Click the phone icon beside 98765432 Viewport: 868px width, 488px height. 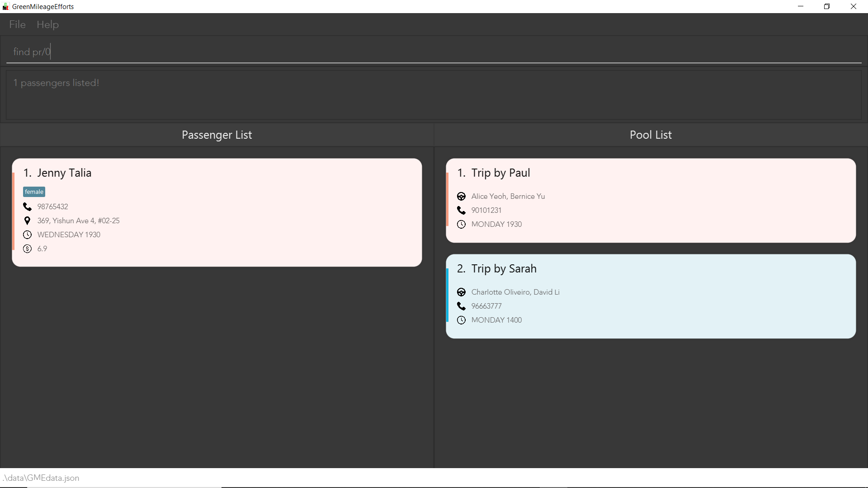tap(27, 206)
